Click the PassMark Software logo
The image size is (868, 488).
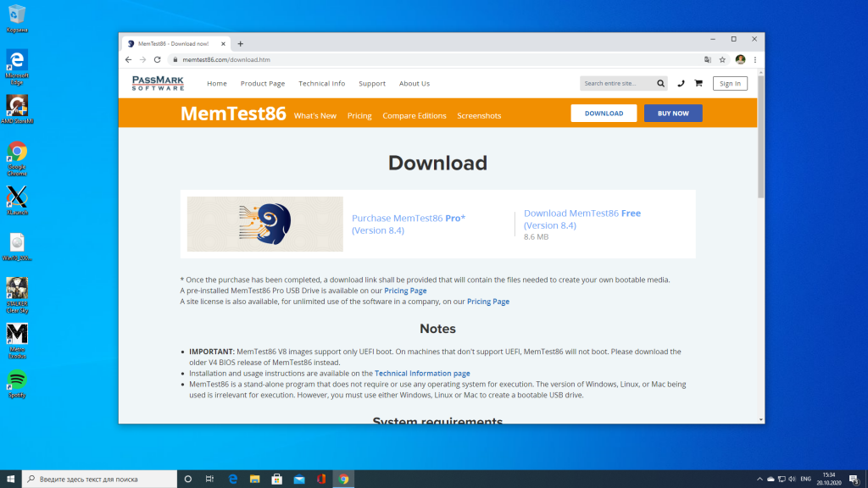point(157,83)
